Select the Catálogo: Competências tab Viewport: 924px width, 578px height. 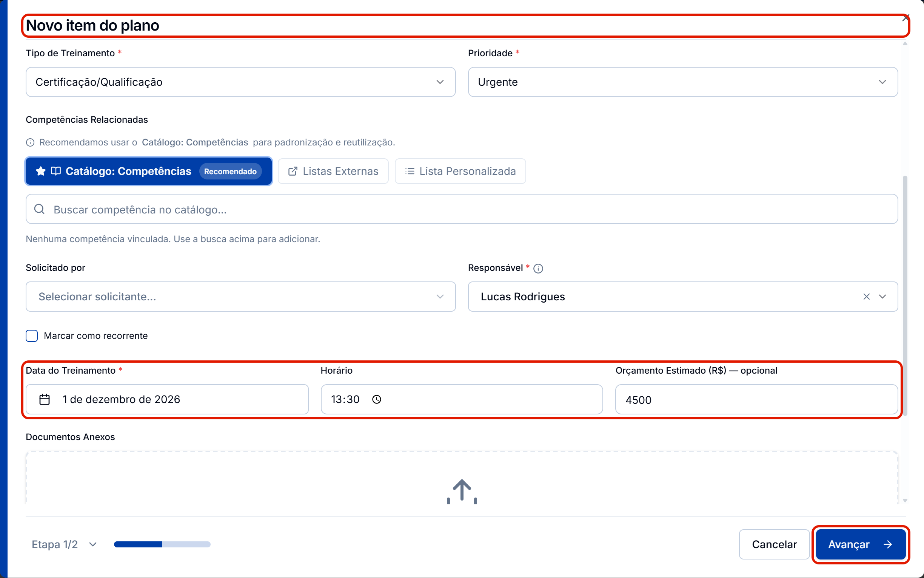[149, 171]
